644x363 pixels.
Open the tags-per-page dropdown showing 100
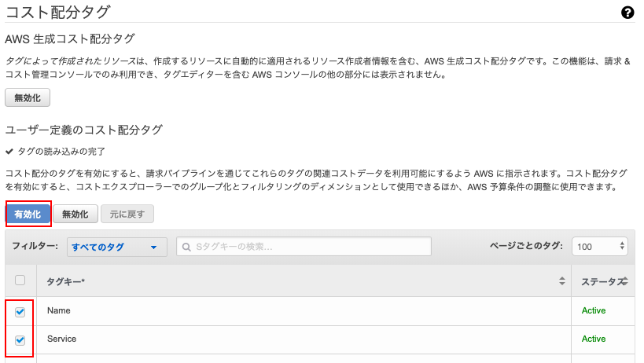point(600,247)
